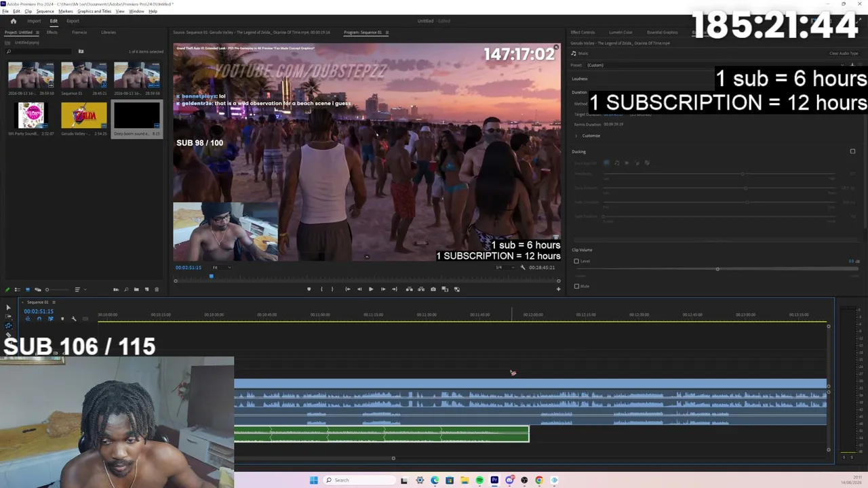Step back one frame in Program monitor
The image size is (868, 488).
[359, 289]
